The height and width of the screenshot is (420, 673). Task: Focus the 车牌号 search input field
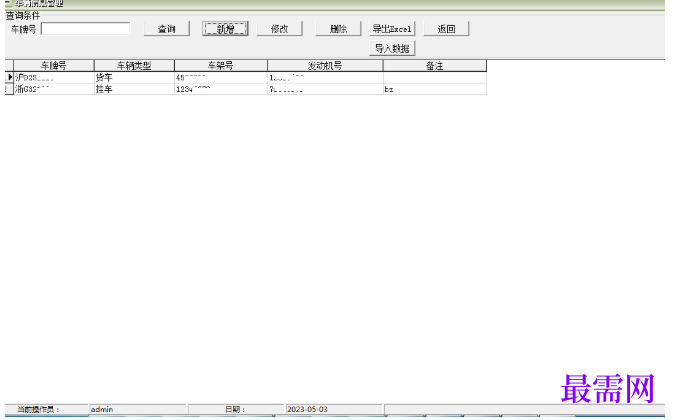coord(85,29)
